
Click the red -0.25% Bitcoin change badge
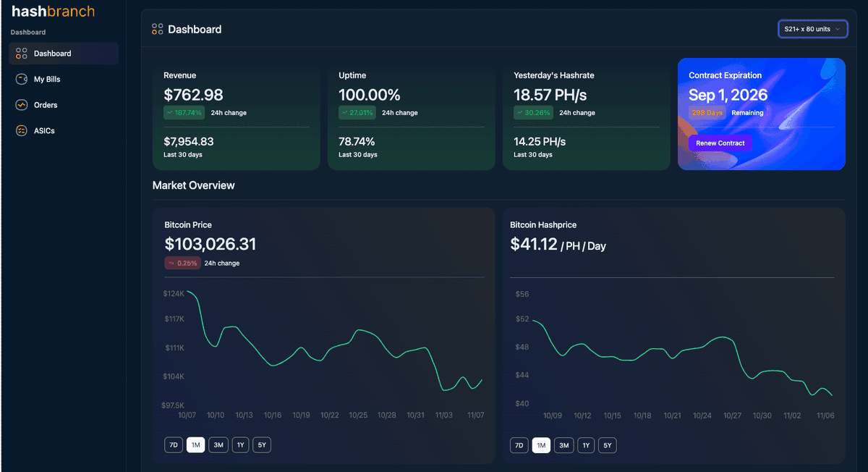(182, 263)
